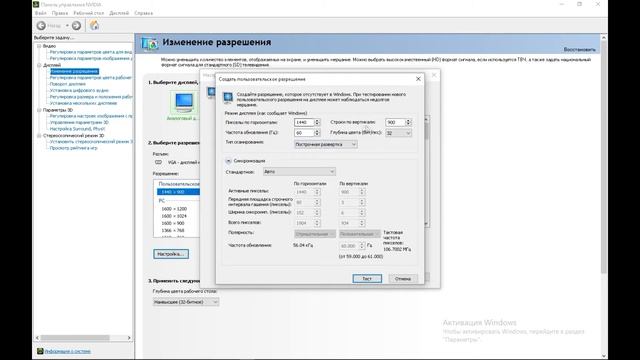Click the Отмена button

[403, 279]
